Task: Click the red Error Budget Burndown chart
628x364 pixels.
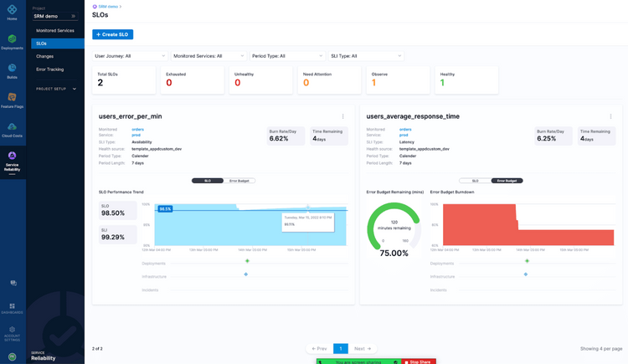Action: (528, 224)
